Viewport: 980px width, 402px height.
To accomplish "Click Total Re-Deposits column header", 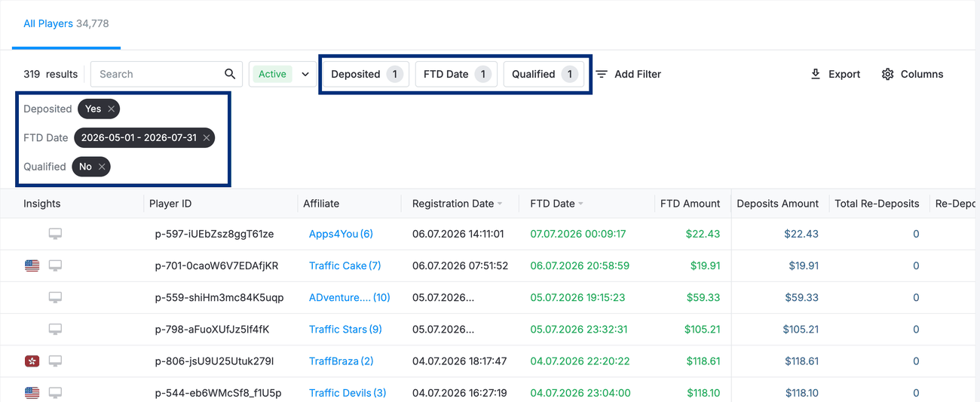I will click(877, 204).
